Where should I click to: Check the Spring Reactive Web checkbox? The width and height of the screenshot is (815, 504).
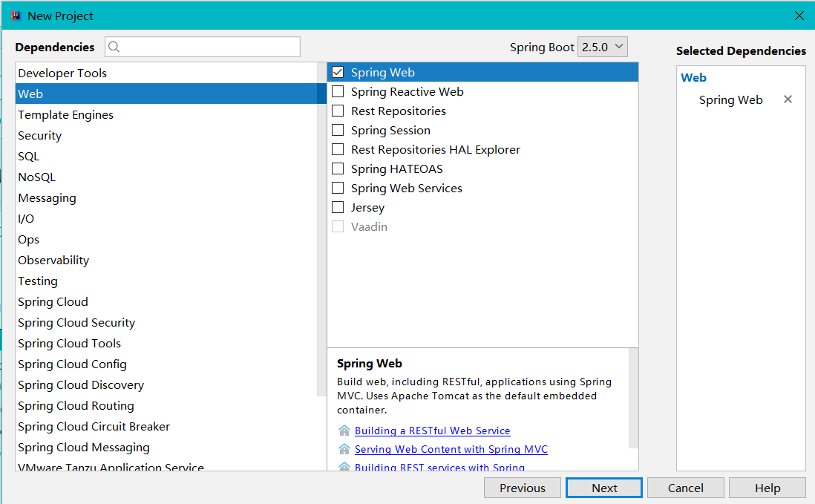pos(338,91)
